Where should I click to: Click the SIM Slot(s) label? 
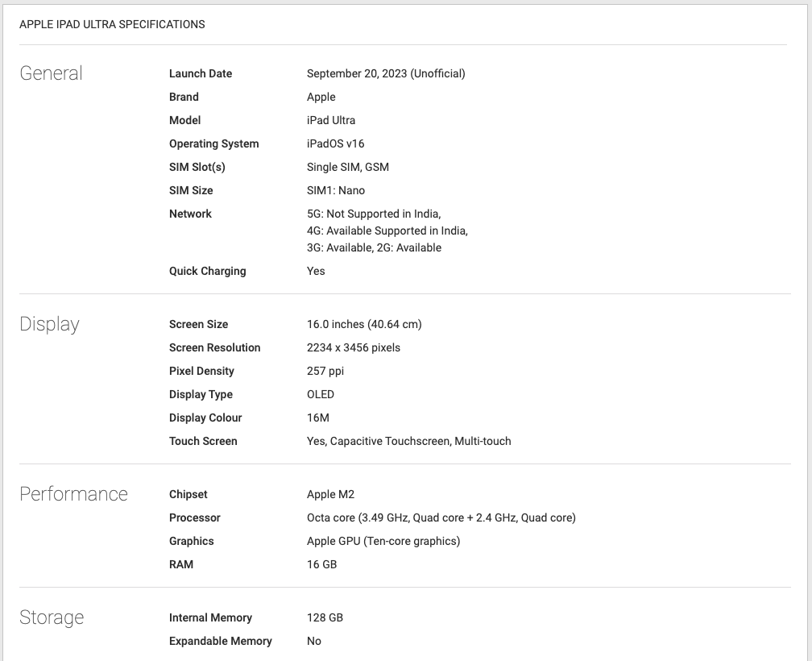tap(197, 167)
